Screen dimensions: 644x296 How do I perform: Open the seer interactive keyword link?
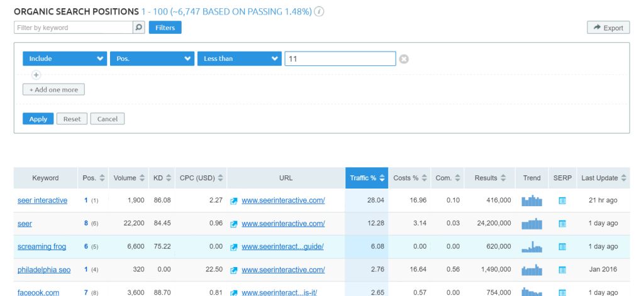[x=42, y=200]
